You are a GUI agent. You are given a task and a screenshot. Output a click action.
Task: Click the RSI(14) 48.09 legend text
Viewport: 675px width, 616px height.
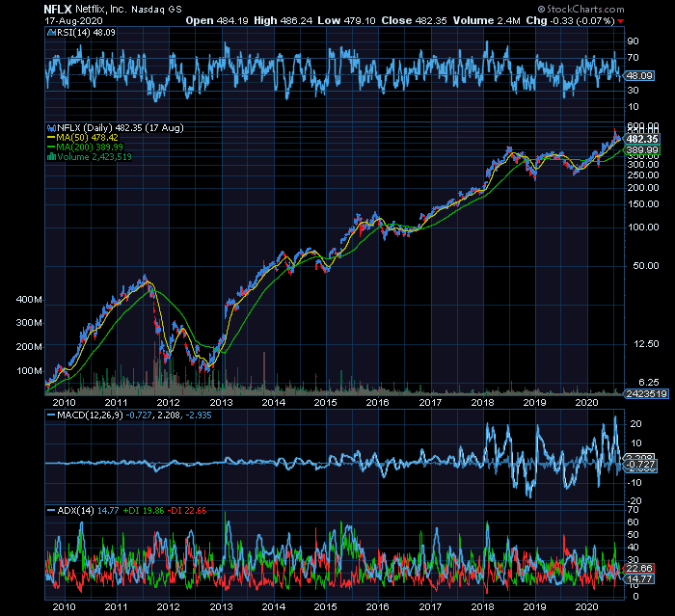click(86, 32)
